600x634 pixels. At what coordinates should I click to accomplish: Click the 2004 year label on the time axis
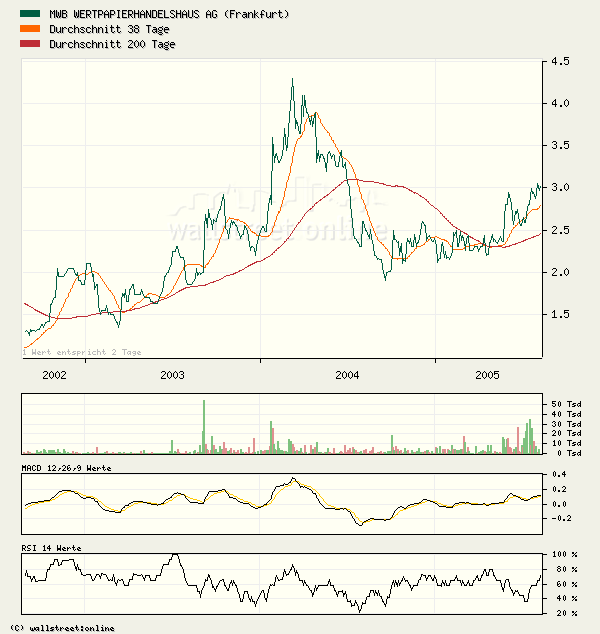coord(347,375)
